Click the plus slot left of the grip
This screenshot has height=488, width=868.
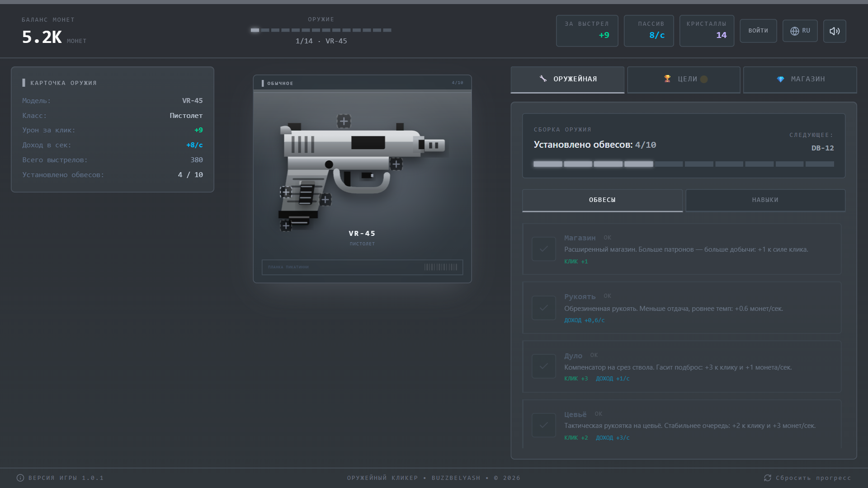click(x=286, y=192)
